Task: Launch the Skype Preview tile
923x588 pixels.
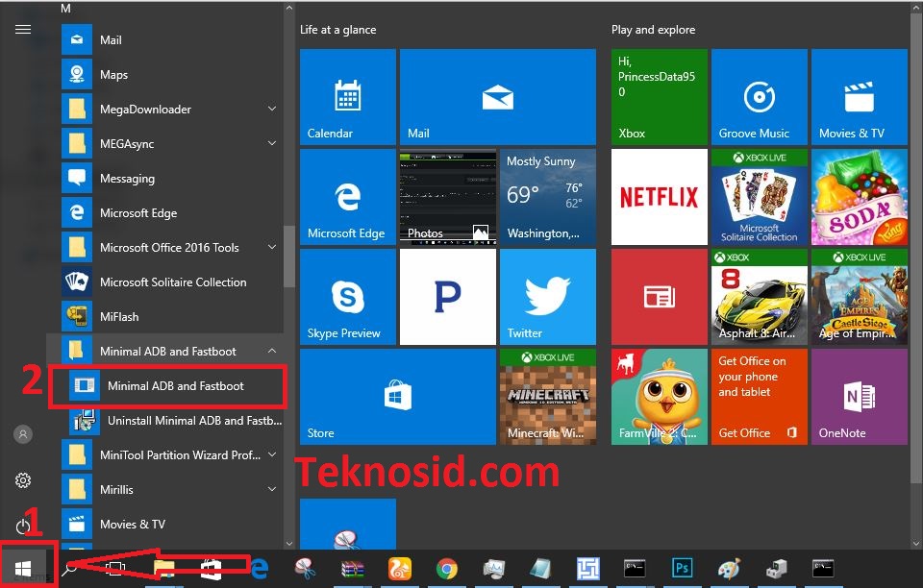Action: (348, 296)
